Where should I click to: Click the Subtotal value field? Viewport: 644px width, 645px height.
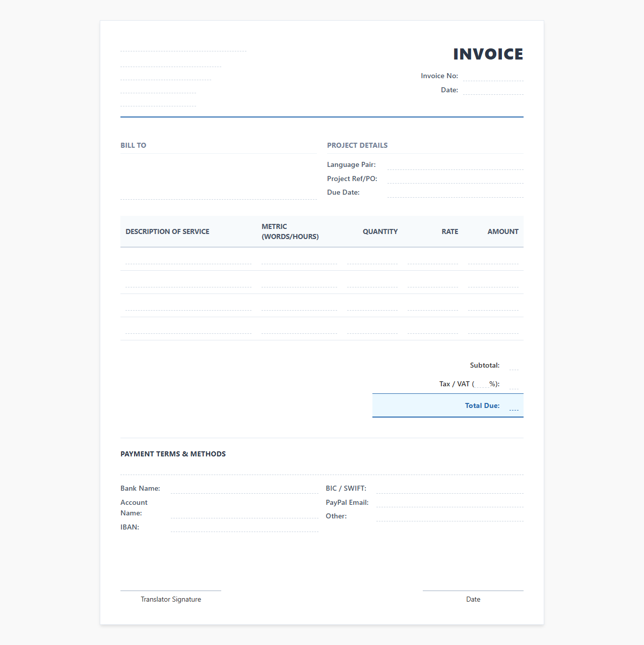pyautogui.click(x=514, y=365)
